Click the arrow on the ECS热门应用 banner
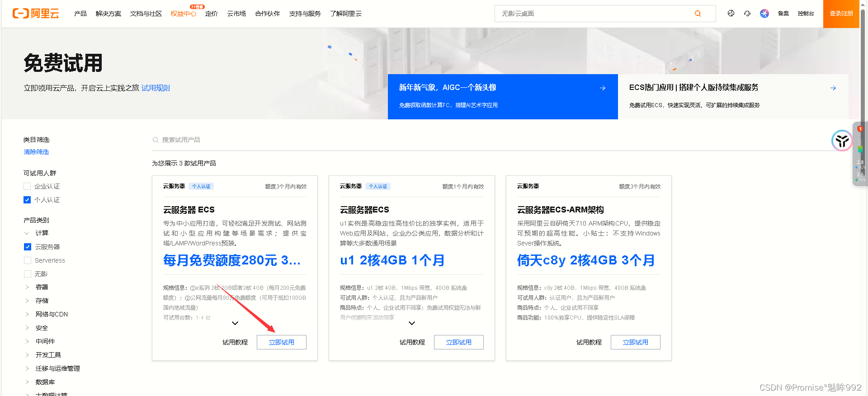Screen dimensions: 868x396 click(x=833, y=88)
